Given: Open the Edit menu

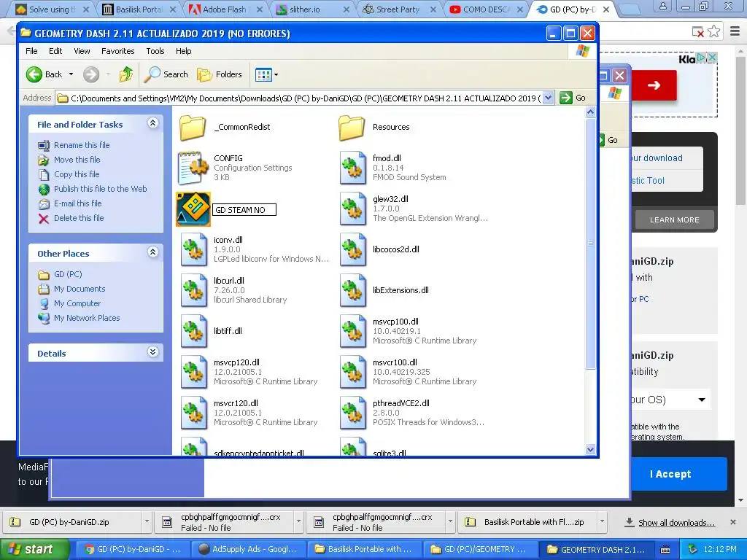Looking at the screenshot, I should click(55, 51).
